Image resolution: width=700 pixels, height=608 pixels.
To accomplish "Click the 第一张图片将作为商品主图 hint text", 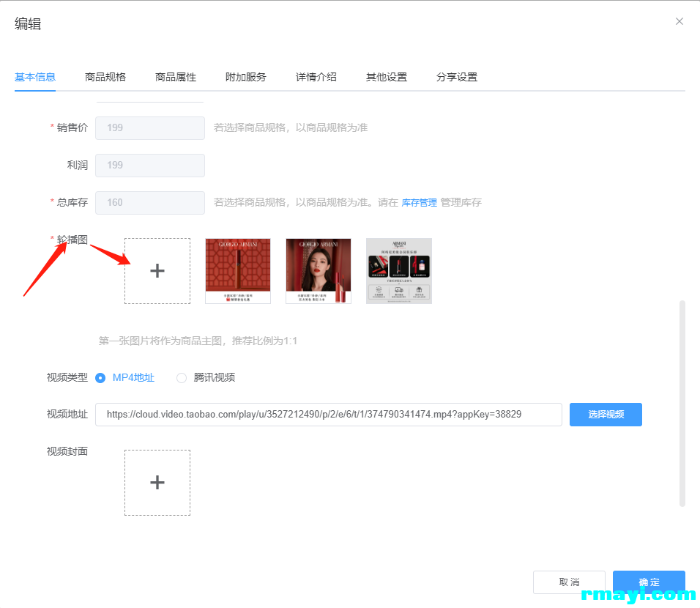I will [x=198, y=341].
